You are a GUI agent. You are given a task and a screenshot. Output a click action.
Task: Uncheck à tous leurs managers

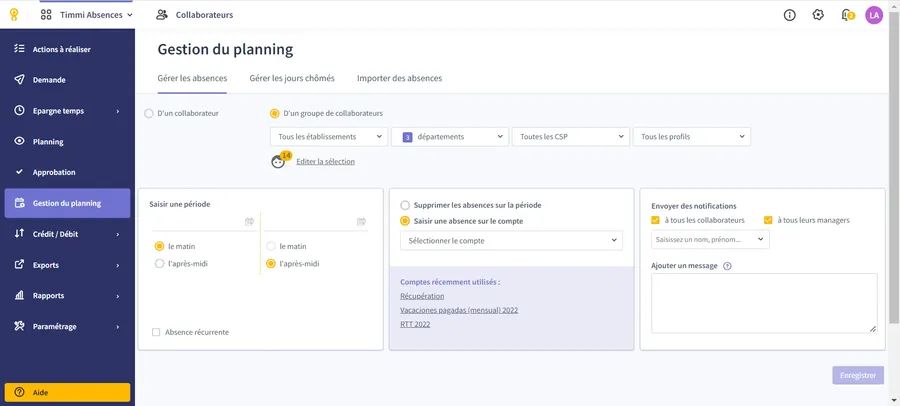click(768, 220)
